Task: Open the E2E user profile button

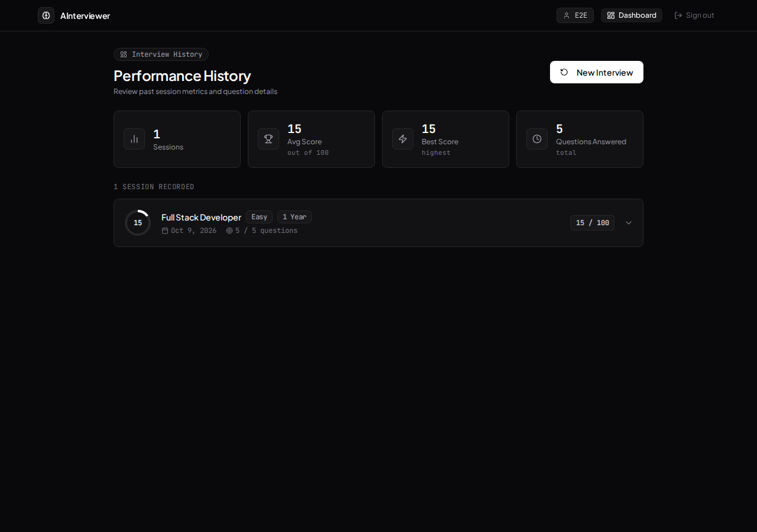Action: pos(575,15)
